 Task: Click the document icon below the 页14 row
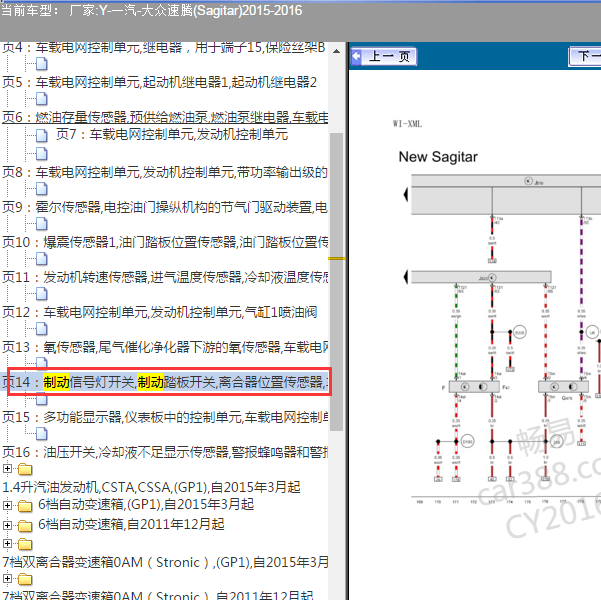coord(41,401)
